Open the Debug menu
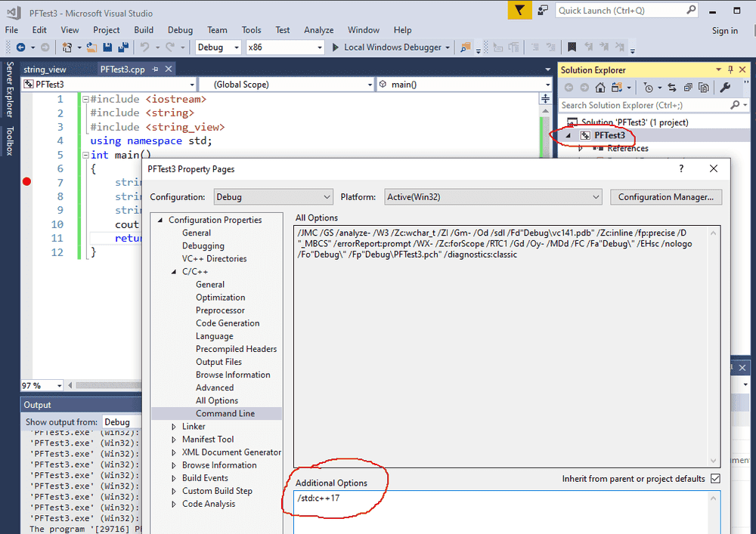 click(x=180, y=30)
